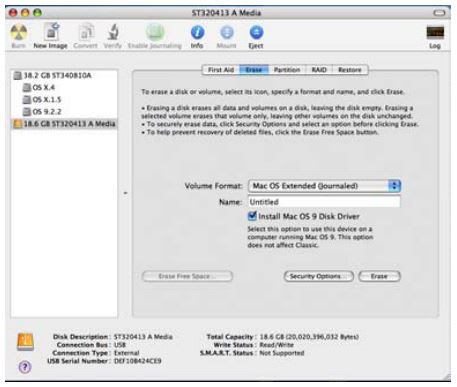Switch to the RAID tab
Image resolution: width=457 pixels, height=387 pixels.
pos(319,70)
